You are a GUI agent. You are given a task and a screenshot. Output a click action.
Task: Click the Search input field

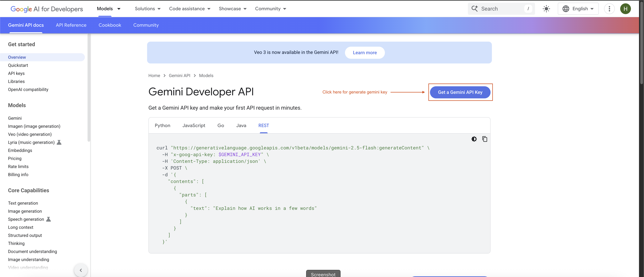(501, 9)
